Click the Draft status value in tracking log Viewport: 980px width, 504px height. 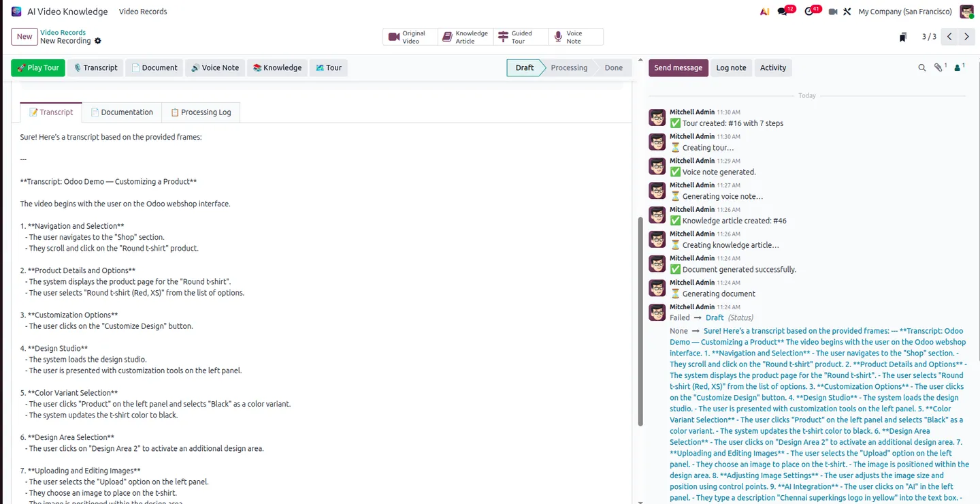715,317
